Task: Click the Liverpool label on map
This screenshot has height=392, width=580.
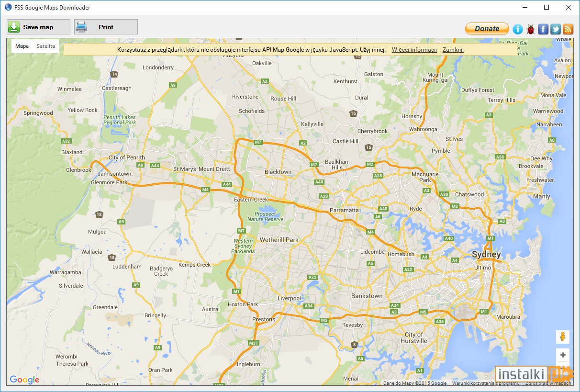Action: click(x=289, y=298)
